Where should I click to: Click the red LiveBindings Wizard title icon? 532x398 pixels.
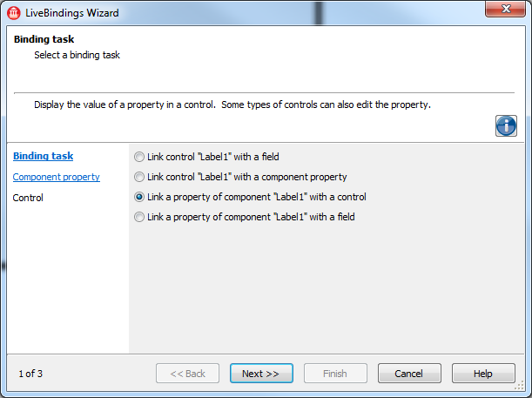(14, 13)
